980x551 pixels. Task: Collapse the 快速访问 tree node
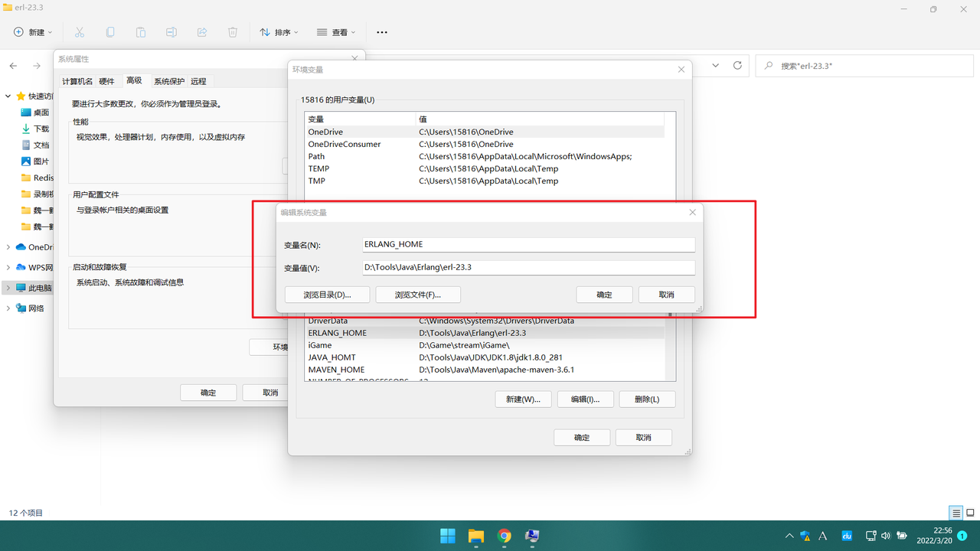(8, 96)
